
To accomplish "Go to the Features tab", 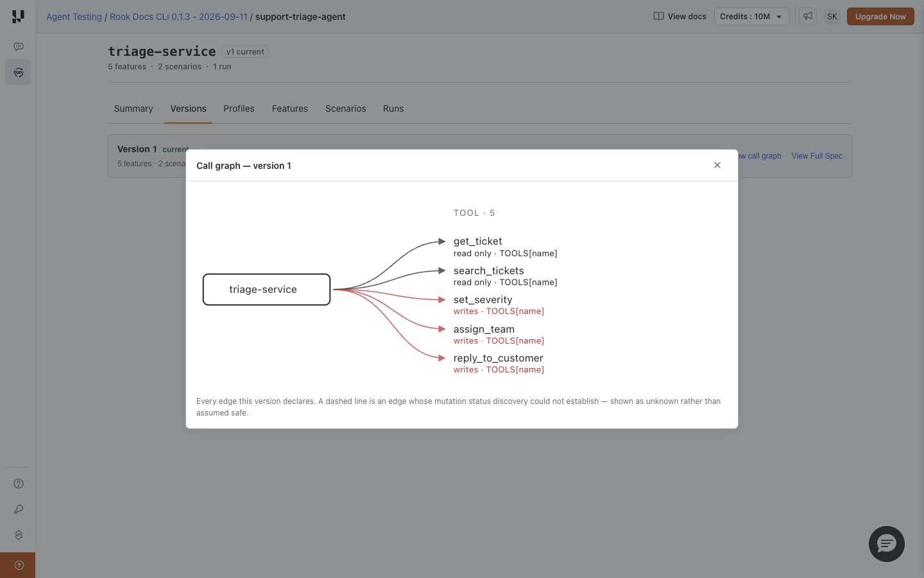I will coord(290,109).
